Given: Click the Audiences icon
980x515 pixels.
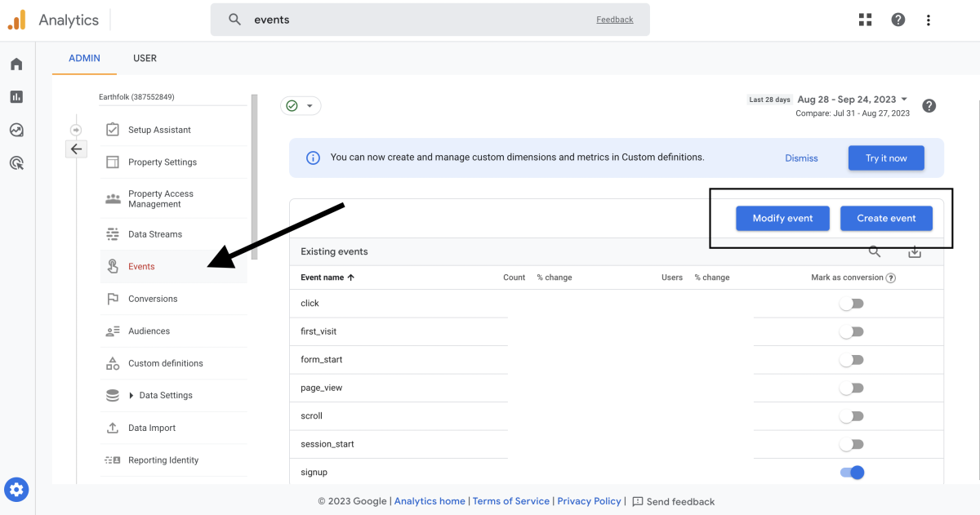Looking at the screenshot, I should tap(113, 331).
